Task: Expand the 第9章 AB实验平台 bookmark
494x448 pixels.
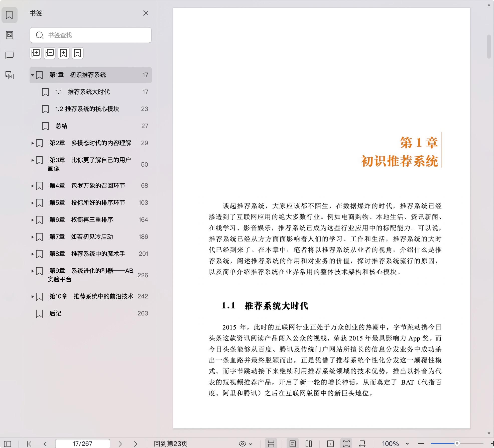Action: click(33, 271)
